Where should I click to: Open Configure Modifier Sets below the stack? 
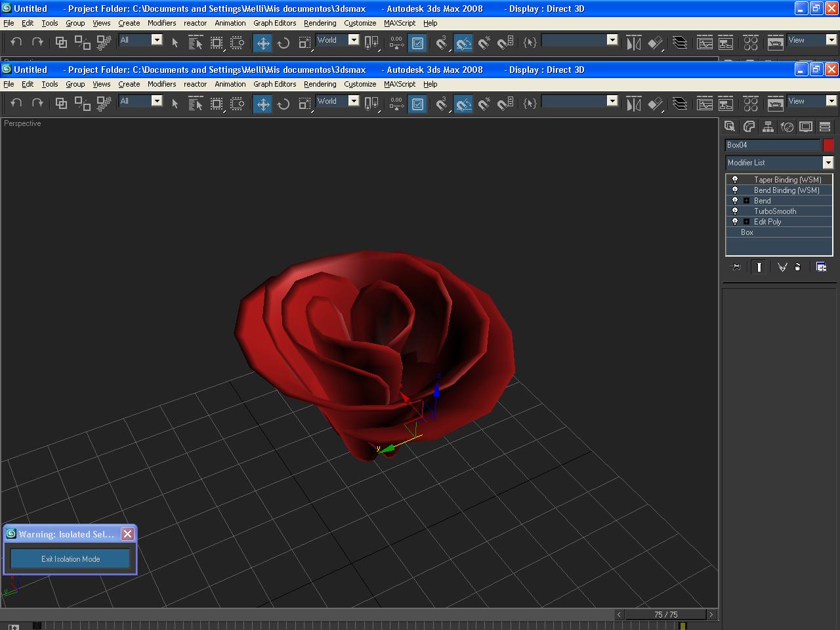click(x=821, y=267)
